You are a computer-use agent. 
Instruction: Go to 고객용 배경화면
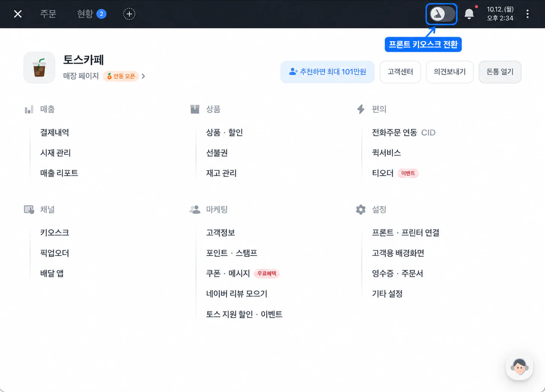(x=398, y=253)
